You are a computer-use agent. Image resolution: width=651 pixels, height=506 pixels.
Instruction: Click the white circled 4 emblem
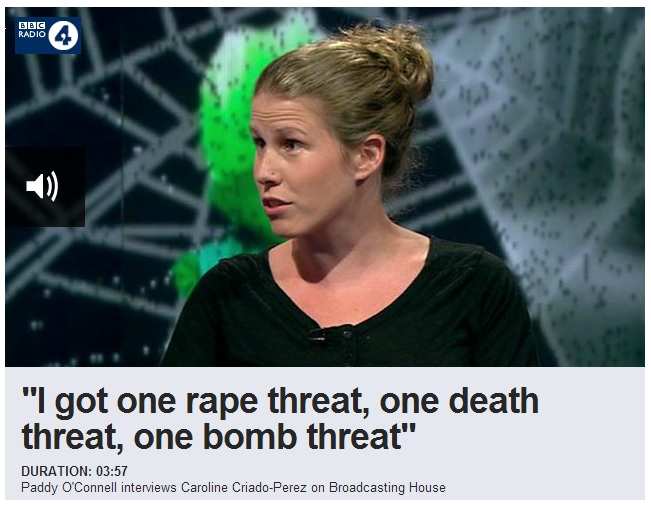pos(64,36)
